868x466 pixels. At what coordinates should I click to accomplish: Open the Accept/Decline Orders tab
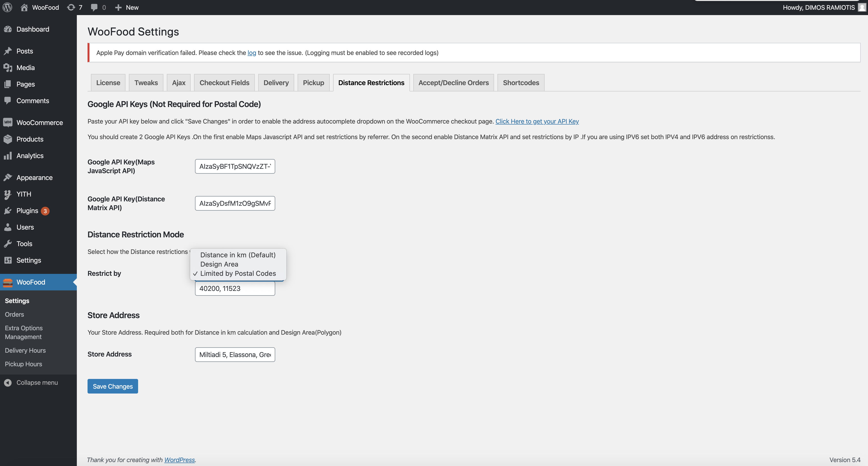point(453,82)
